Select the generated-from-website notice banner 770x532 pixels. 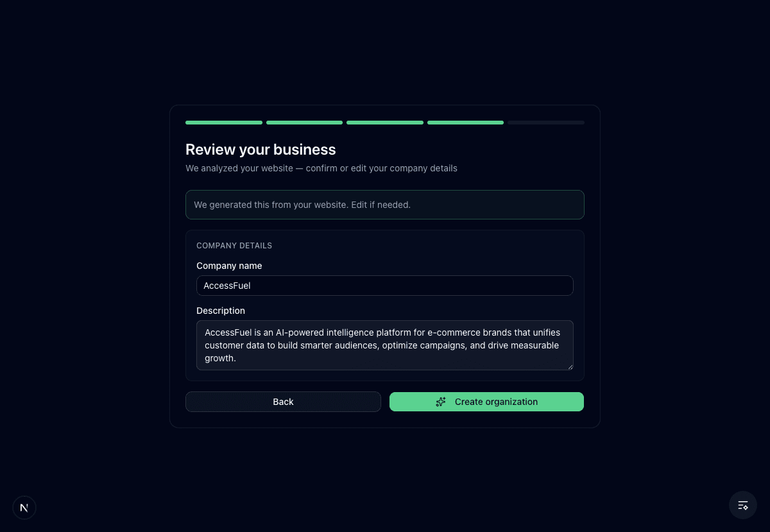click(385, 205)
